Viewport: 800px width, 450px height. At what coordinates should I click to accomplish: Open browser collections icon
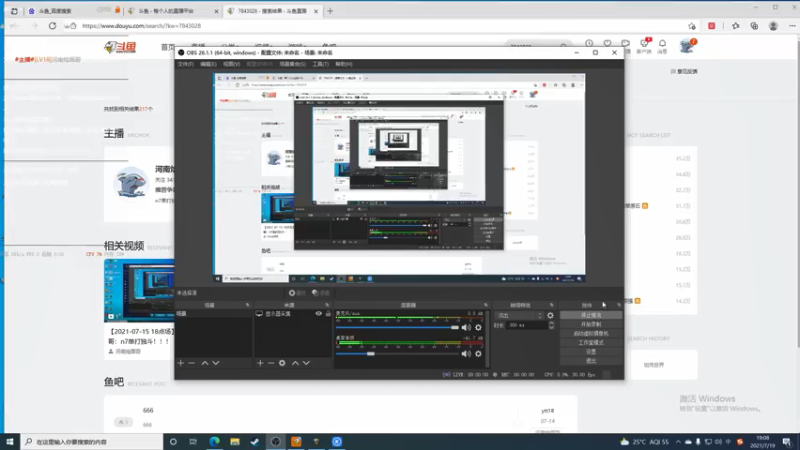(754, 26)
